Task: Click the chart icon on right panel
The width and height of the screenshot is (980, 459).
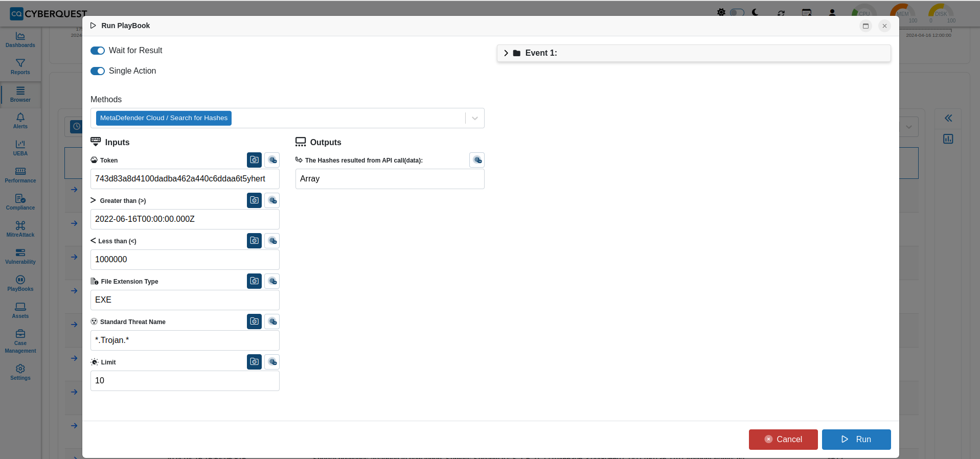Action: click(948, 139)
